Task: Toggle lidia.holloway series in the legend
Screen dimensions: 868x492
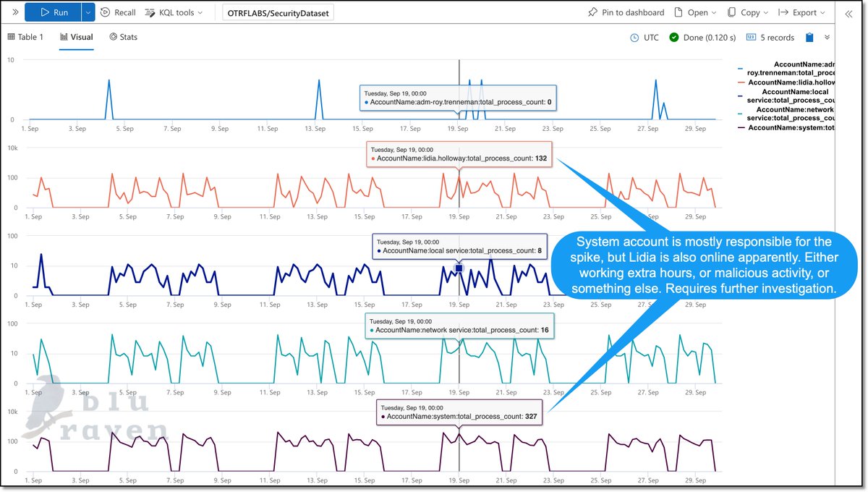Action: 787,83
